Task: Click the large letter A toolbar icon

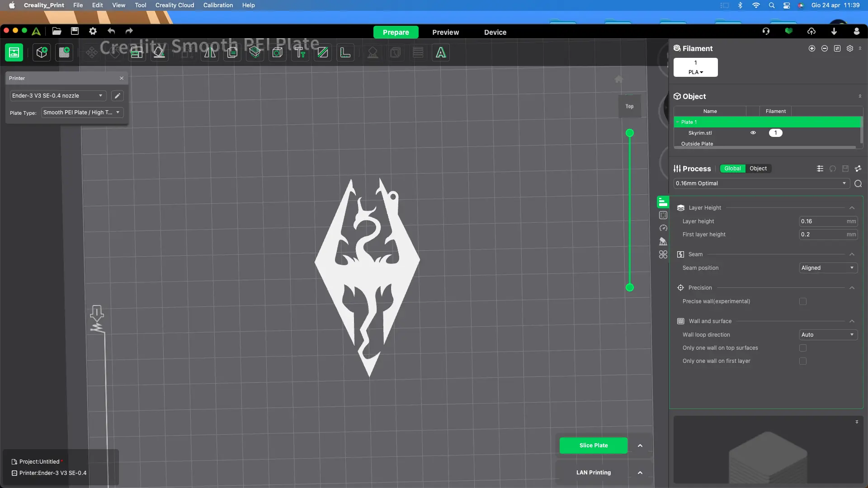Action: (441, 52)
